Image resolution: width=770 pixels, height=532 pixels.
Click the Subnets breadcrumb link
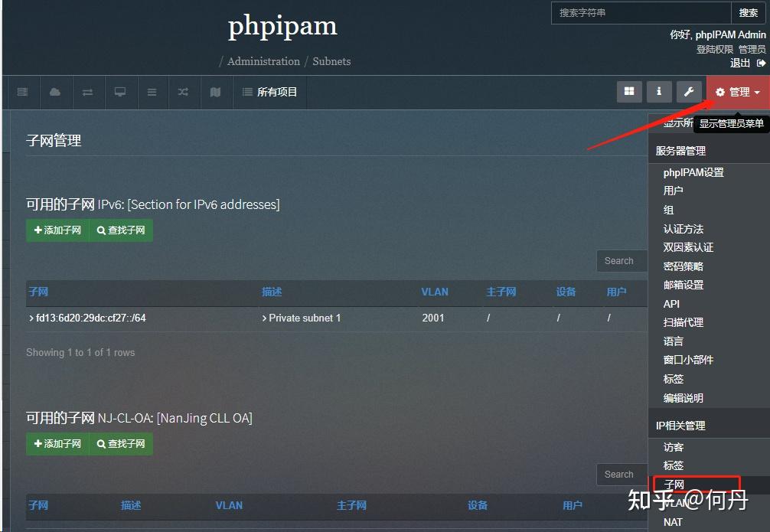click(x=331, y=61)
